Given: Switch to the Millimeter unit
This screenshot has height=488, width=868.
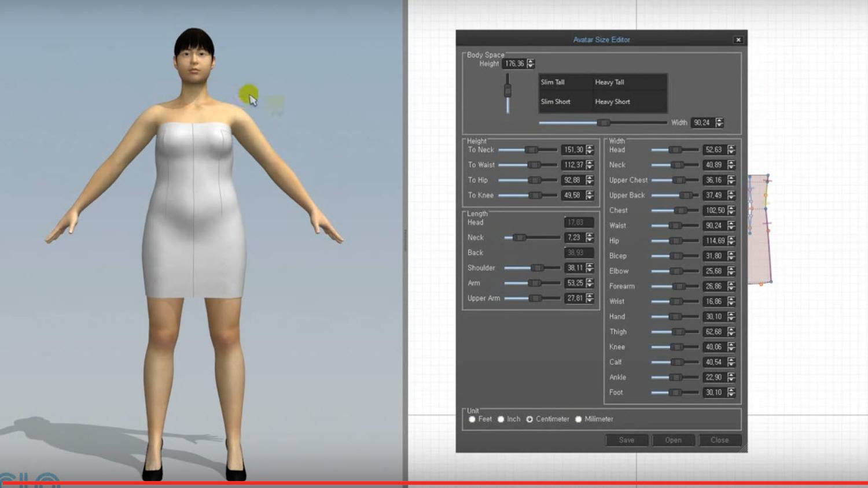Looking at the screenshot, I should pos(578,419).
